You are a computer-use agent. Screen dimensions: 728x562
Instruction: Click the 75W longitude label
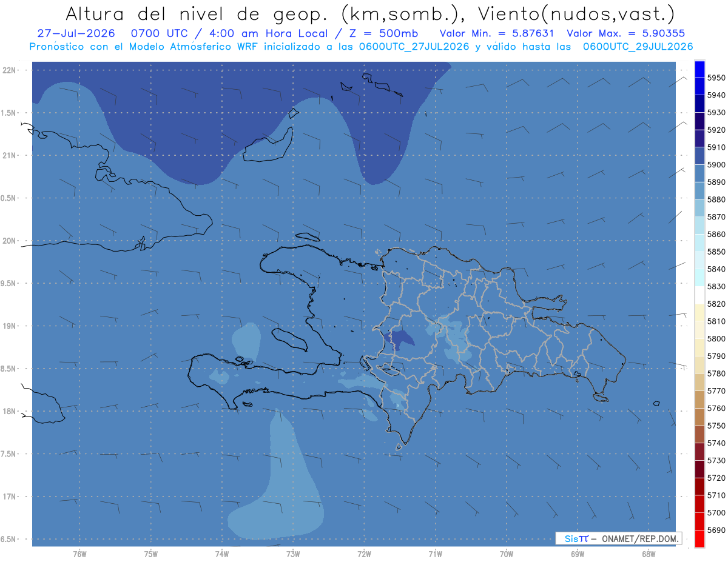[151, 554]
